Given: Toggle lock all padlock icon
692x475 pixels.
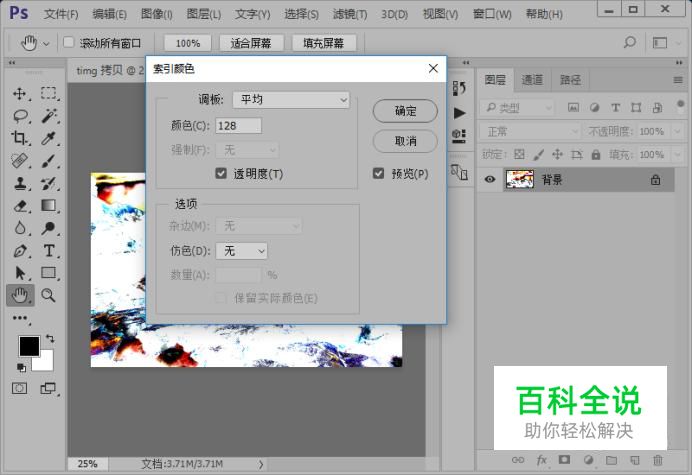Looking at the screenshot, I should click(596, 154).
